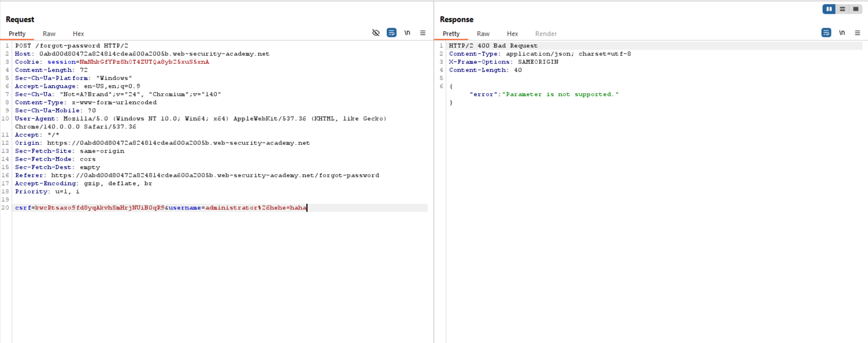This screenshot has height=343, width=868.
Task: Toggle the hidden-items eye icon in the Request panel
Action: tap(376, 33)
